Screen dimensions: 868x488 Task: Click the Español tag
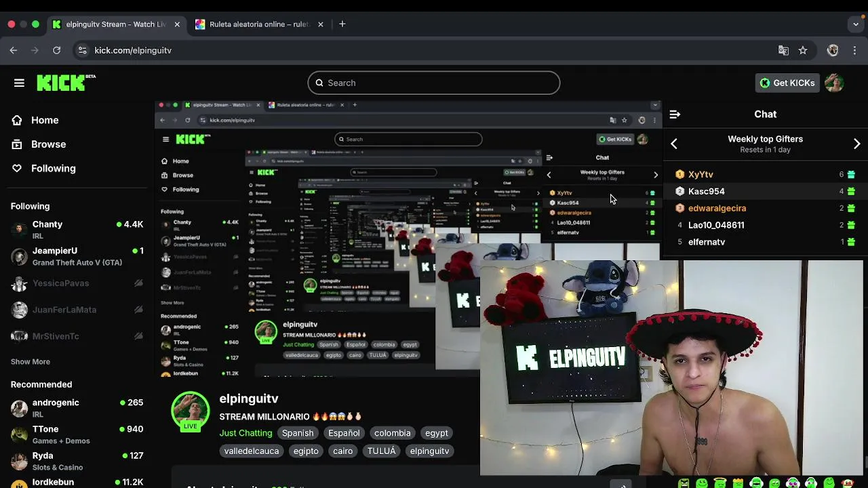pyautogui.click(x=344, y=433)
